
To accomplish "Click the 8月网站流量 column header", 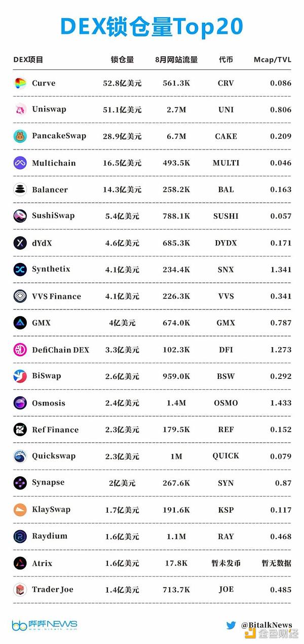I will coord(176,60).
